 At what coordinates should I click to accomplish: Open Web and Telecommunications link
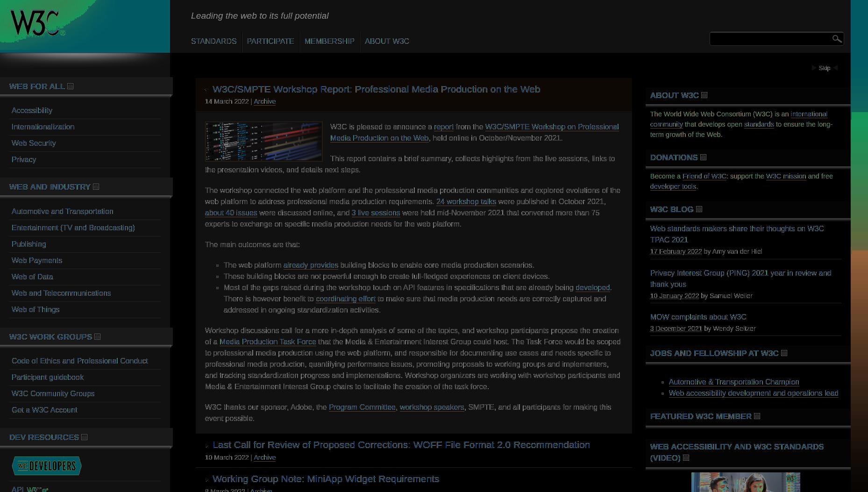[61, 293]
